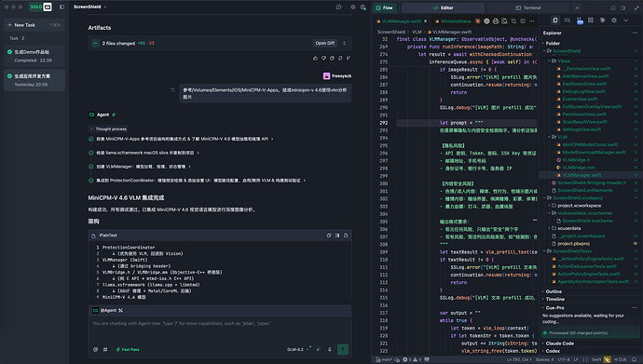Screen dimensions: 643x364
Task: Send the chat message
Action: tap(343, 349)
